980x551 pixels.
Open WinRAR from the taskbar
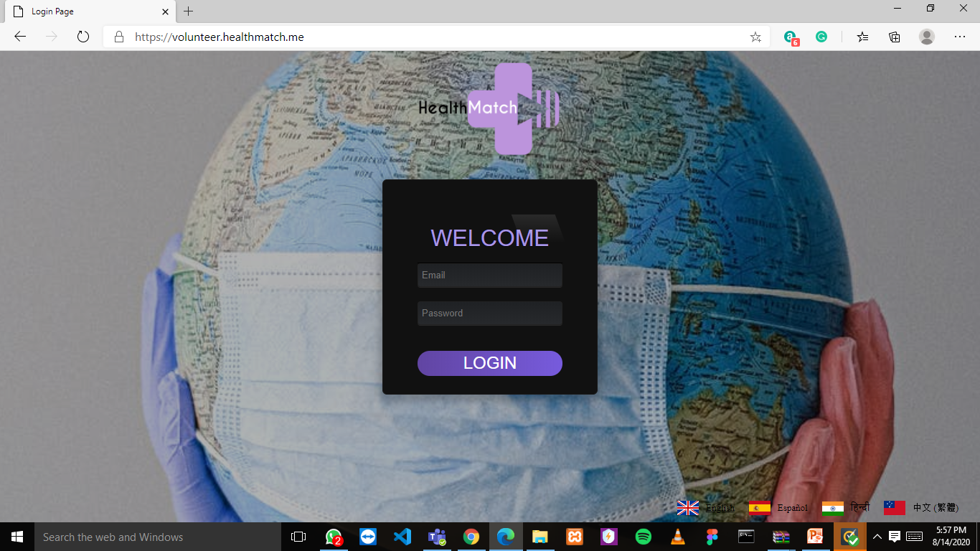click(781, 537)
